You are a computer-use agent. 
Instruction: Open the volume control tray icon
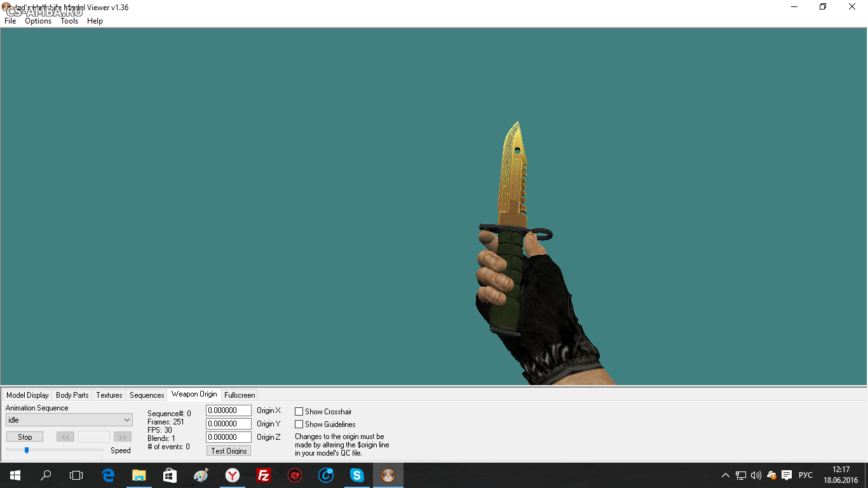[x=756, y=475]
